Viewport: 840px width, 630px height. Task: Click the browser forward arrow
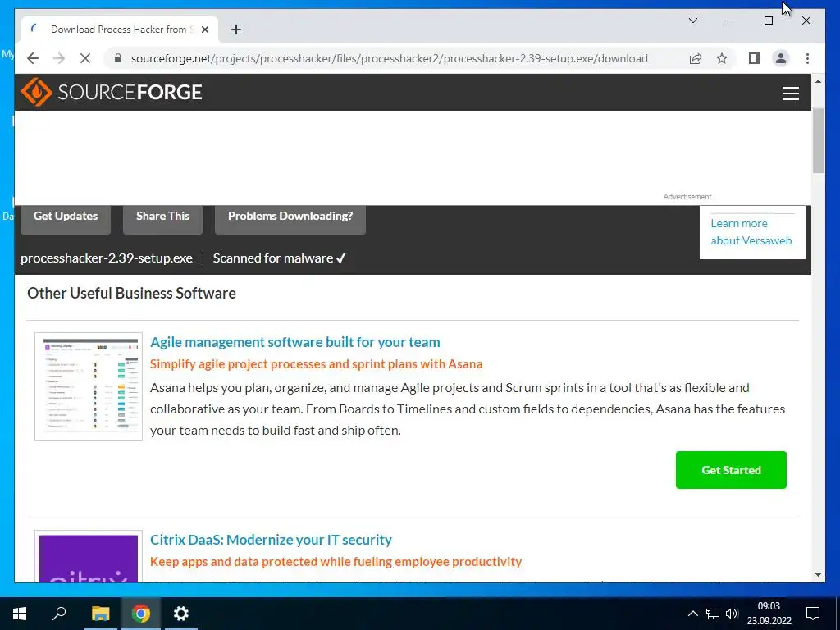[x=59, y=58]
